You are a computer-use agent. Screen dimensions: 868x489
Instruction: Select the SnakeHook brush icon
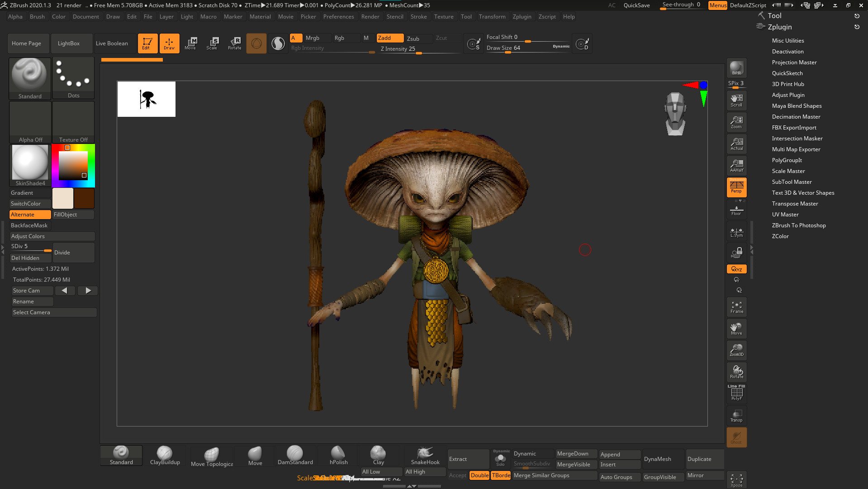424,453
